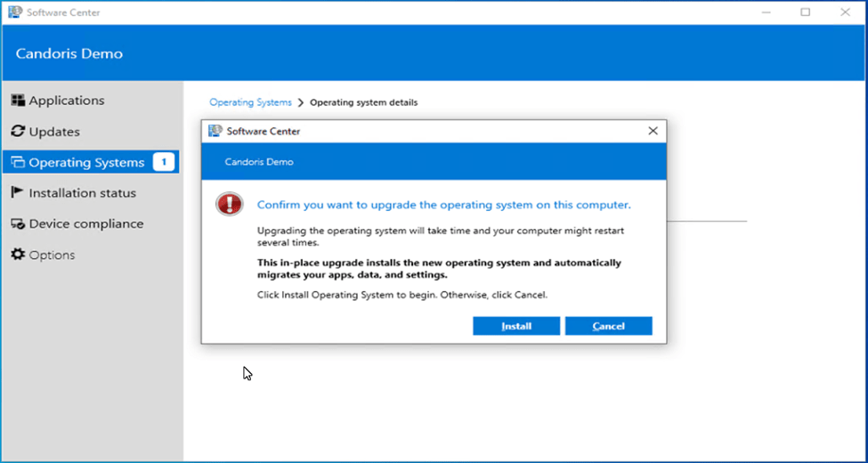The image size is (868, 463).
Task: Select the Updates refresh arrows icon
Action: click(x=18, y=132)
